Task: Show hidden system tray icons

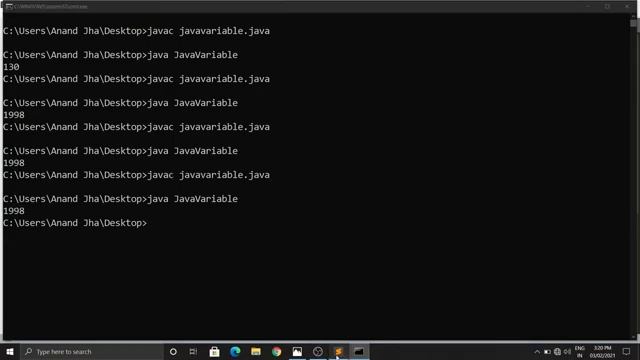Action: point(537,352)
